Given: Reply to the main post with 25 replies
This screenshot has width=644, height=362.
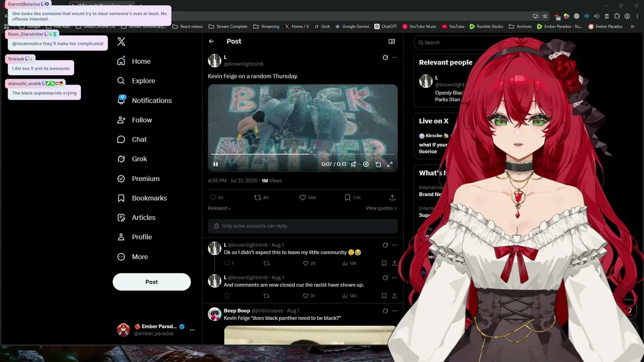Looking at the screenshot, I should 216,198.
